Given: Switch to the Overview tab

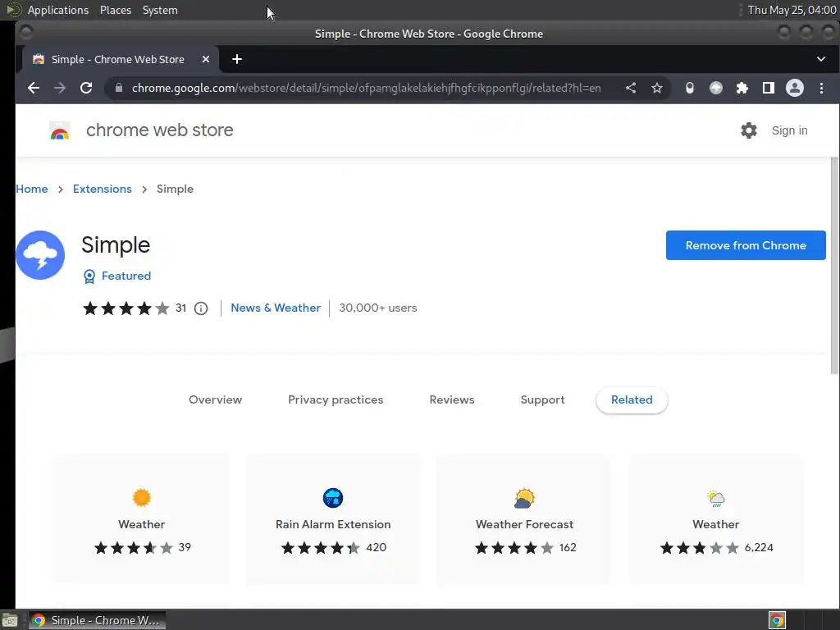Looking at the screenshot, I should point(216,399).
